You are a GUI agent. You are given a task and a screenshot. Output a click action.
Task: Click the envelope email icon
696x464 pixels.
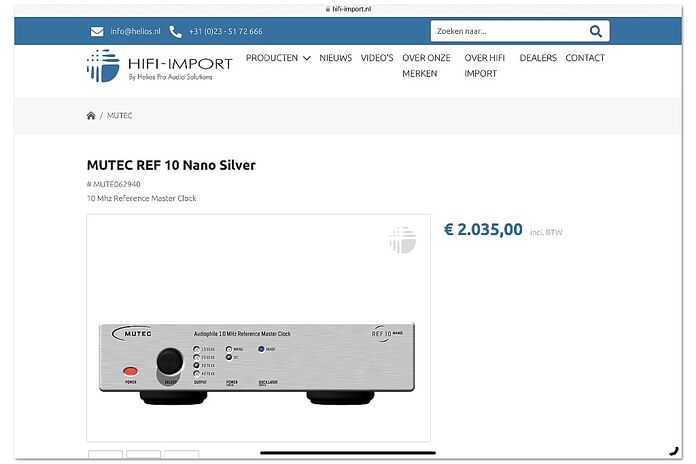click(97, 32)
